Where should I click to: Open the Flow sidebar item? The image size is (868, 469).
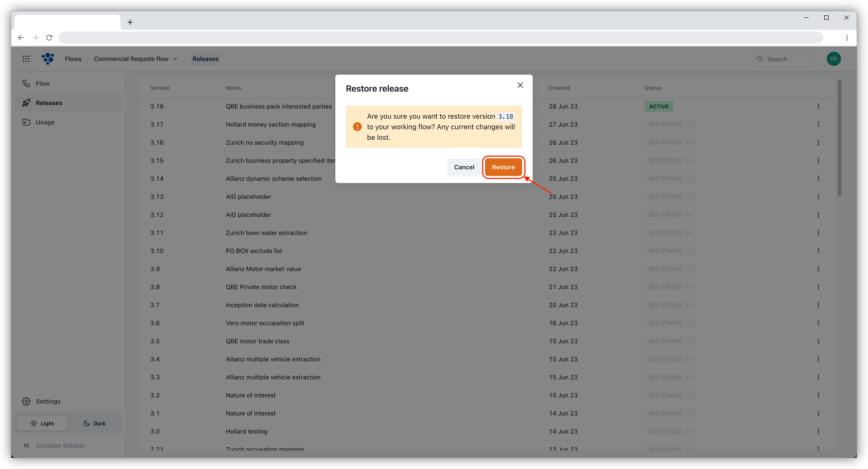pos(42,83)
